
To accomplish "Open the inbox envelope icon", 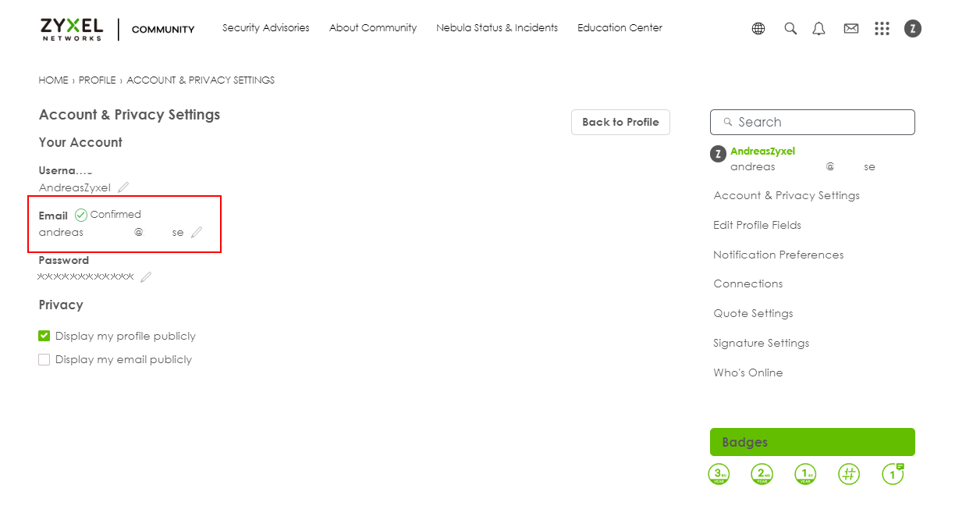I will [x=851, y=29].
